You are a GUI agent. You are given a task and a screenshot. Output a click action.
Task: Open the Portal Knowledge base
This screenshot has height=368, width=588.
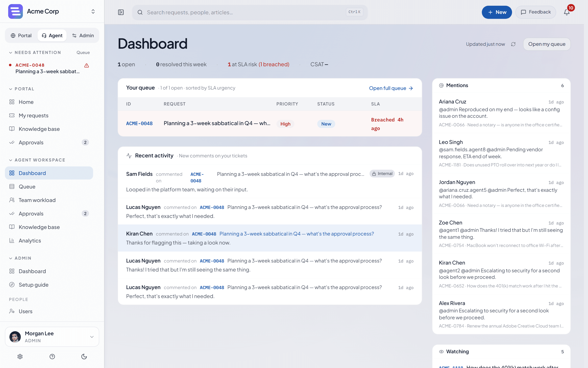[49, 129]
